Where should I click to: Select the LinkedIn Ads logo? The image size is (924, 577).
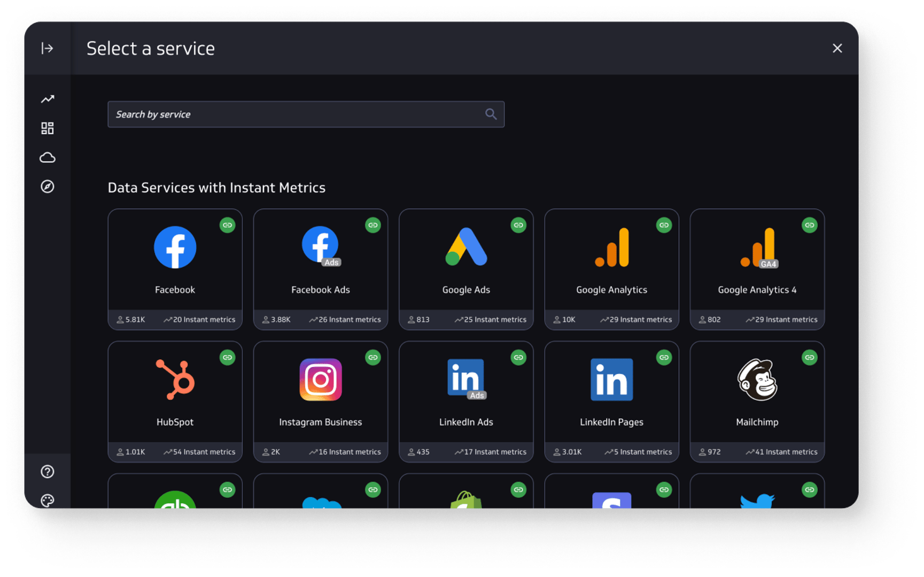click(x=467, y=379)
